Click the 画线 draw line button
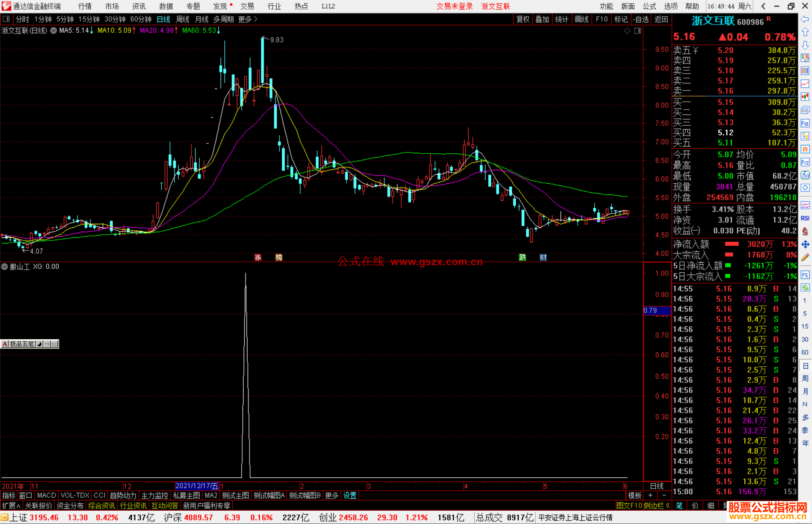 (582, 19)
